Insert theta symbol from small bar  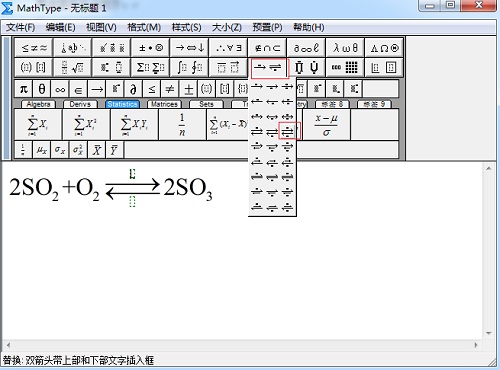42,89
